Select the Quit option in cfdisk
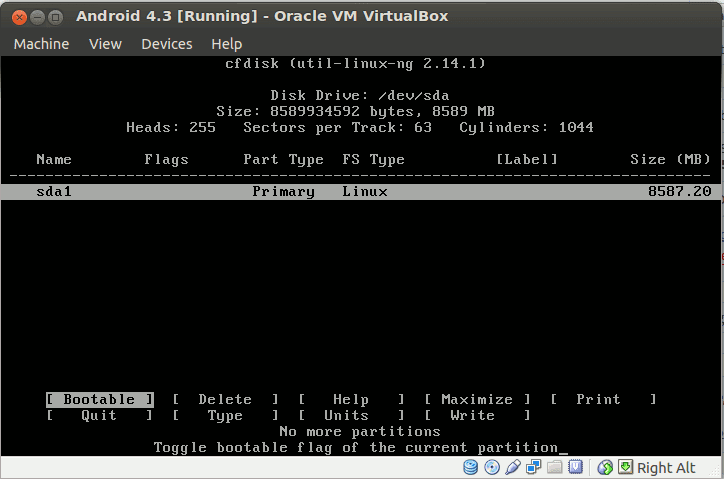This screenshot has height=479, width=724. [99, 415]
